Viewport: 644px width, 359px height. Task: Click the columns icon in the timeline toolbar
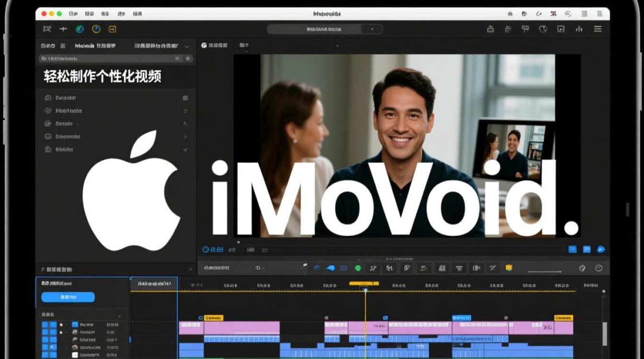point(442,268)
